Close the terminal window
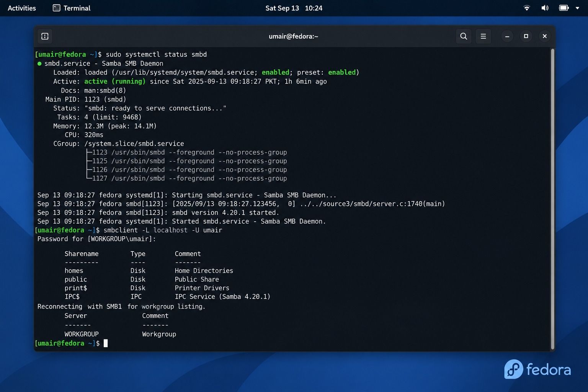This screenshot has height=392, width=588. click(545, 36)
